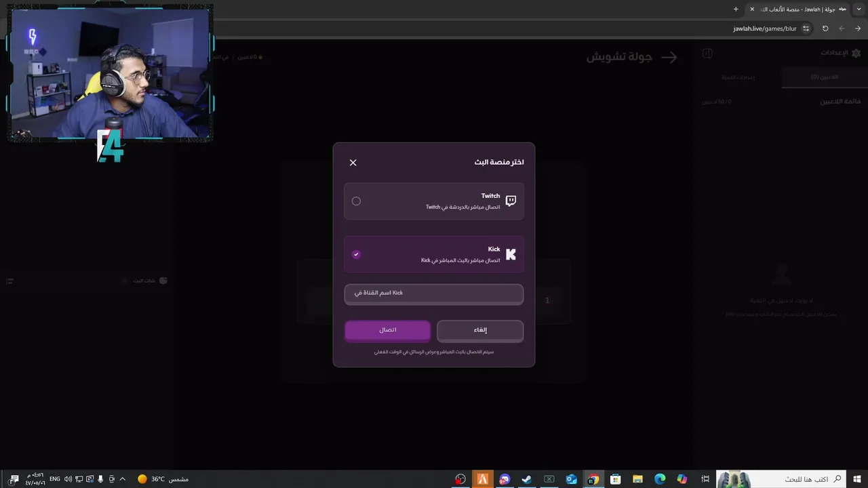Screen dimensions: 868x488
Task: Open the Windows Start menu
Action: (x=856, y=479)
